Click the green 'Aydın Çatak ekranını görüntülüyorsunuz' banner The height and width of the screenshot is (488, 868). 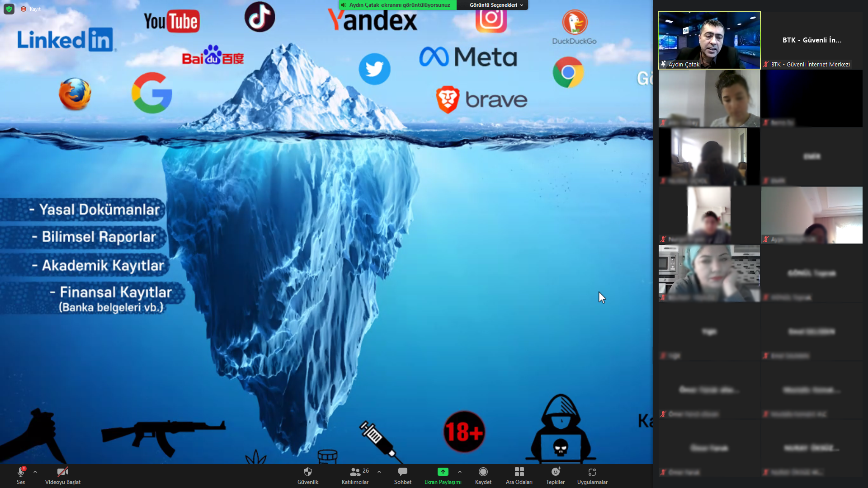[397, 5]
